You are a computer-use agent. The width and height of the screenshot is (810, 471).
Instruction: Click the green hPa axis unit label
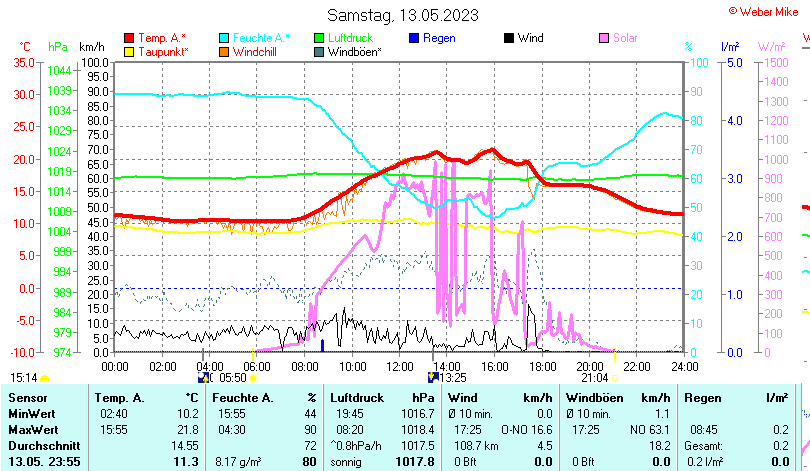pos(58,47)
